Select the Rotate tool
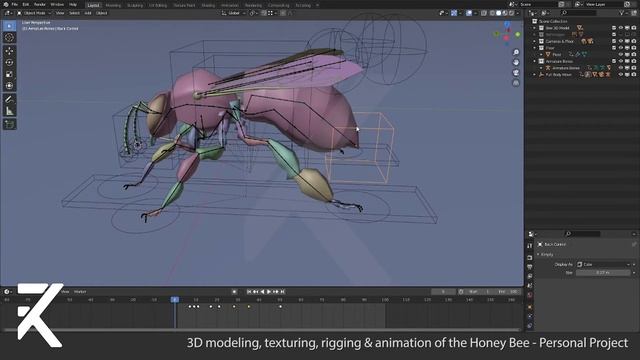The width and height of the screenshot is (640, 360). [x=9, y=62]
